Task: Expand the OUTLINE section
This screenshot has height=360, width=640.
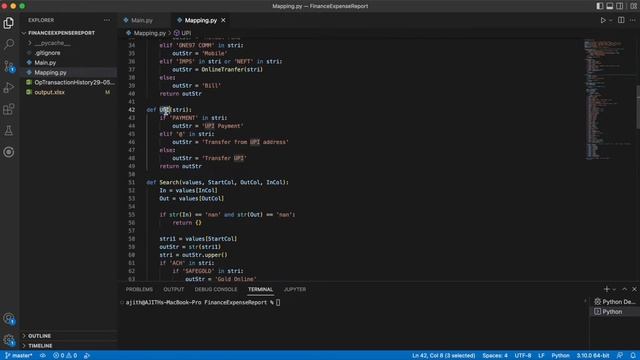Action: (x=39, y=336)
